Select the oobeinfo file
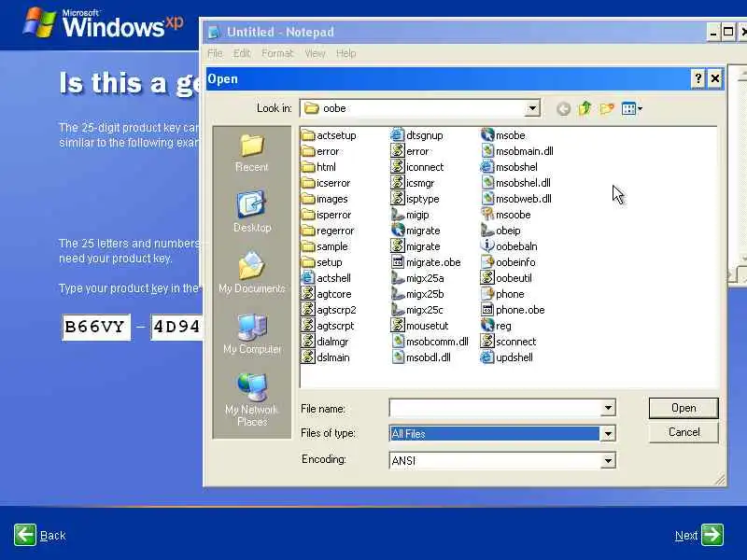Viewport: 747px width, 560px height. [508, 262]
